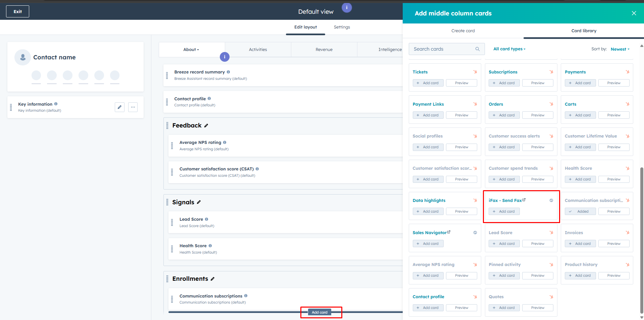Open the Settings tab

point(342,27)
